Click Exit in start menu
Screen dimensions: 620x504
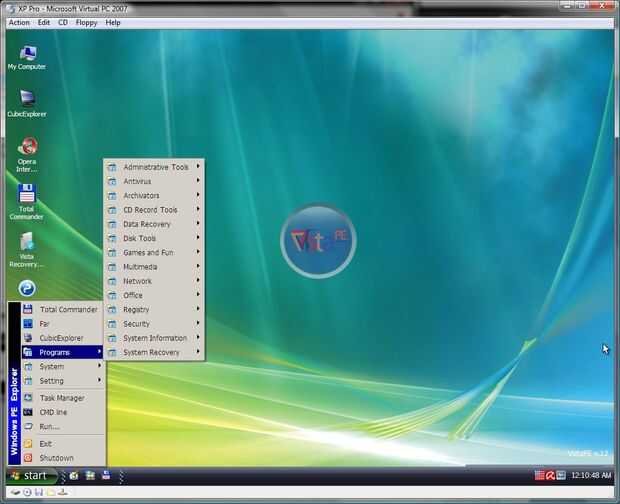[63, 444]
